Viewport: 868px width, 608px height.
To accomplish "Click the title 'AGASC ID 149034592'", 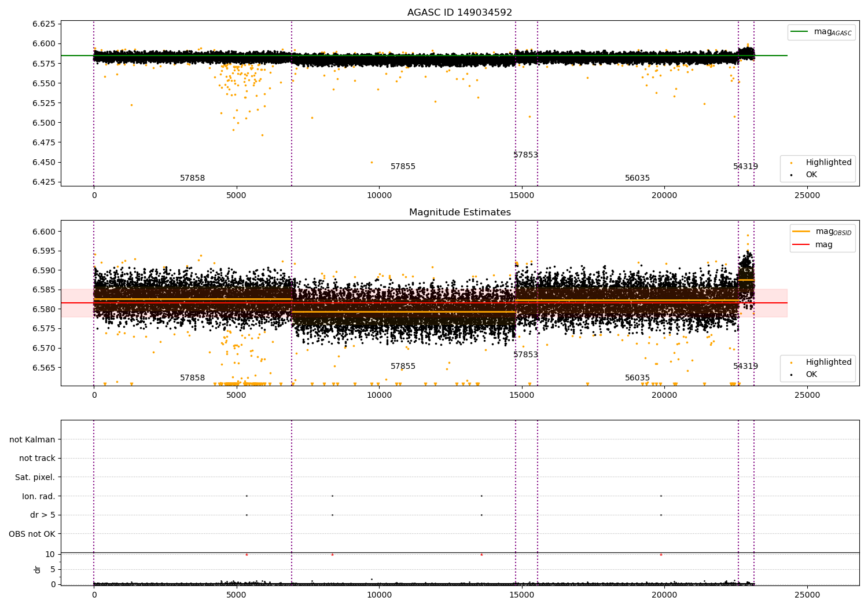I will pos(459,13).
